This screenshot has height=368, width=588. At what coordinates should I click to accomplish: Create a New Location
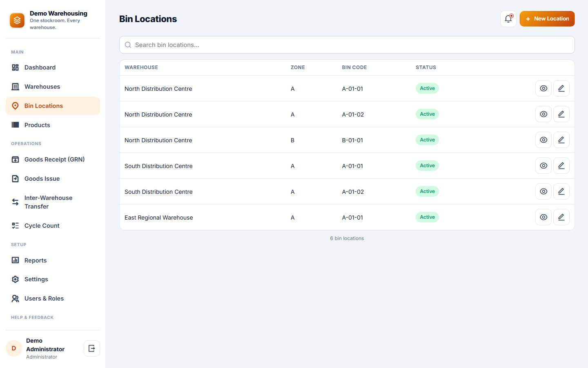point(547,19)
